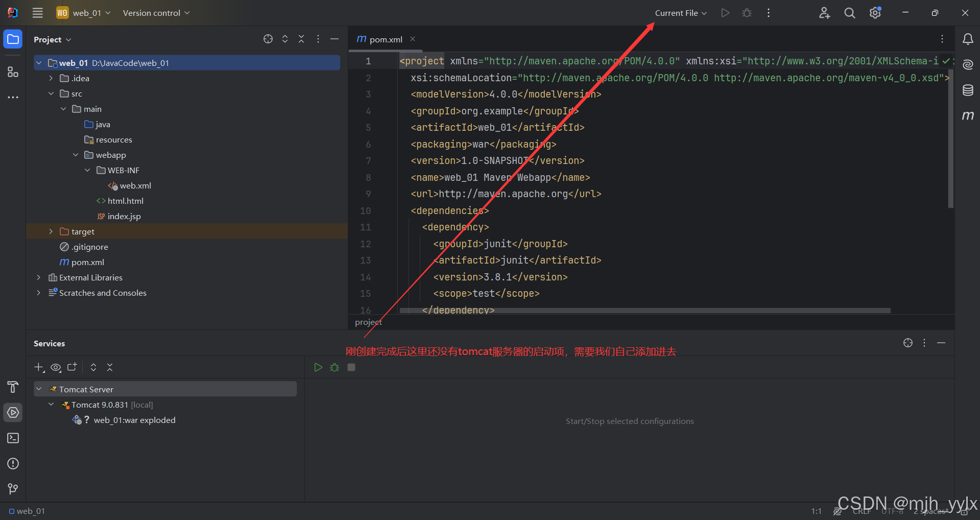Open Services panel options menu

click(924, 343)
